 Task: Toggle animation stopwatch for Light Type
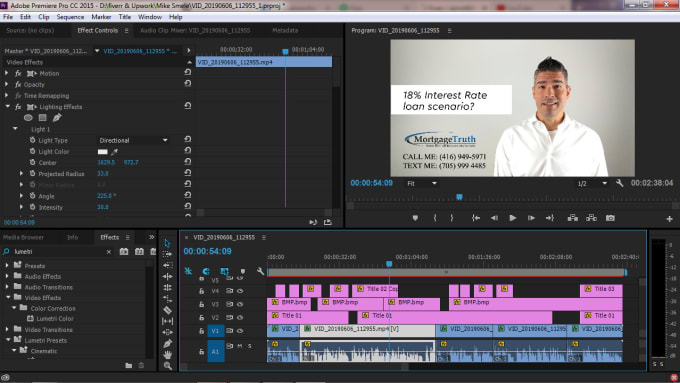(x=33, y=140)
